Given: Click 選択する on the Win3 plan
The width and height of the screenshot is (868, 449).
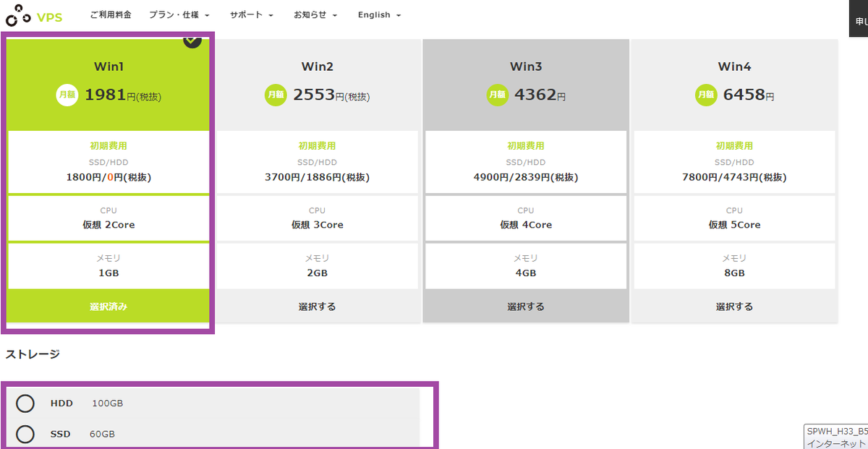Looking at the screenshot, I should [525, 306].
